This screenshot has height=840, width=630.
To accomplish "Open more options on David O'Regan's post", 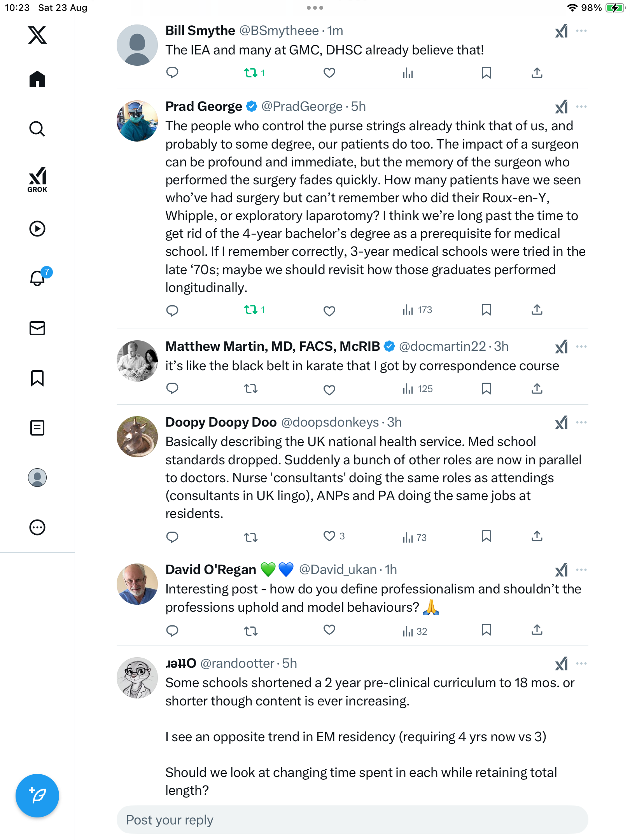I will click(x=581, y=570).
